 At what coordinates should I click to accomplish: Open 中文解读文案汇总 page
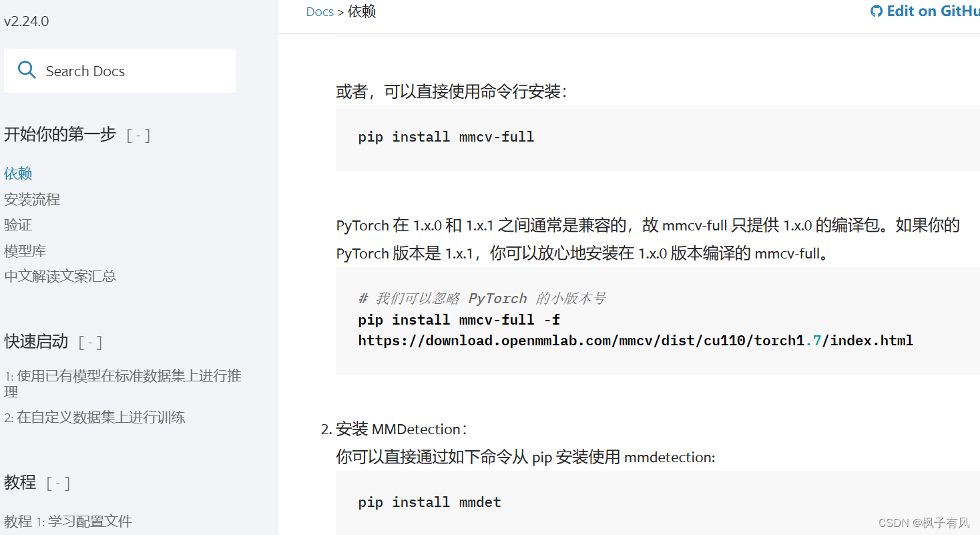(x=60, y=276)
